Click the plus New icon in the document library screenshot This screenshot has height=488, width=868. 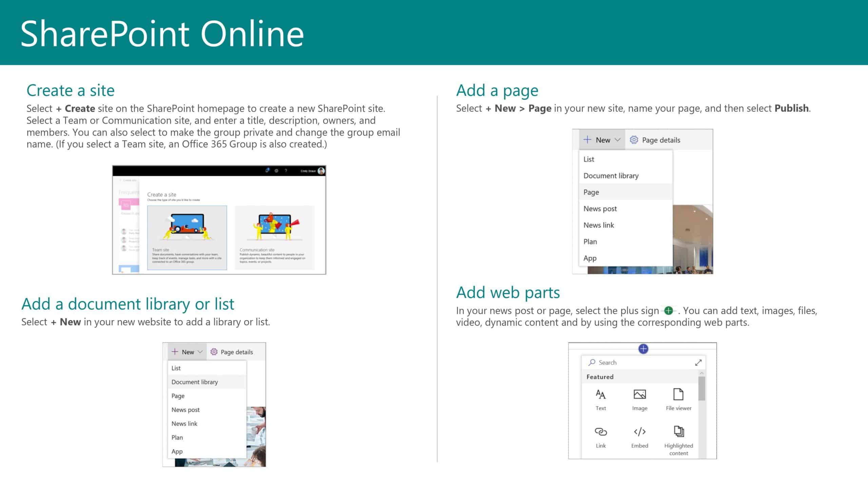point(175,352)
